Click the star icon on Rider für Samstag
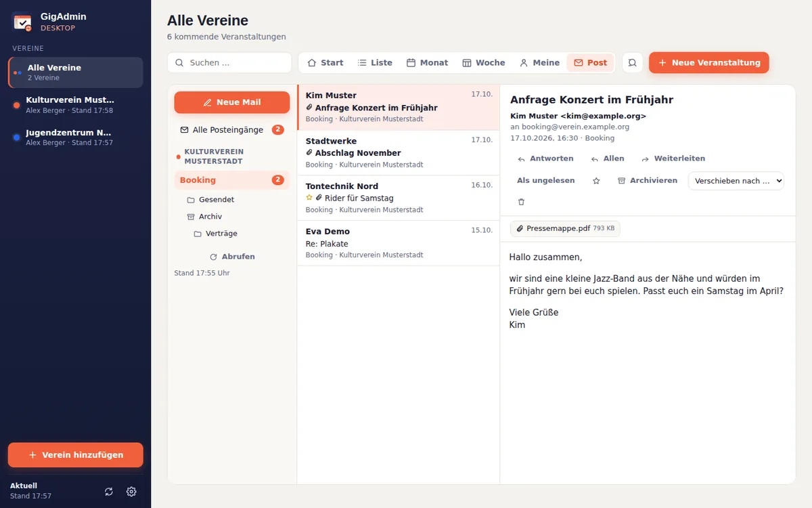This screenshot has height=508, width=812. pos(309,198)
